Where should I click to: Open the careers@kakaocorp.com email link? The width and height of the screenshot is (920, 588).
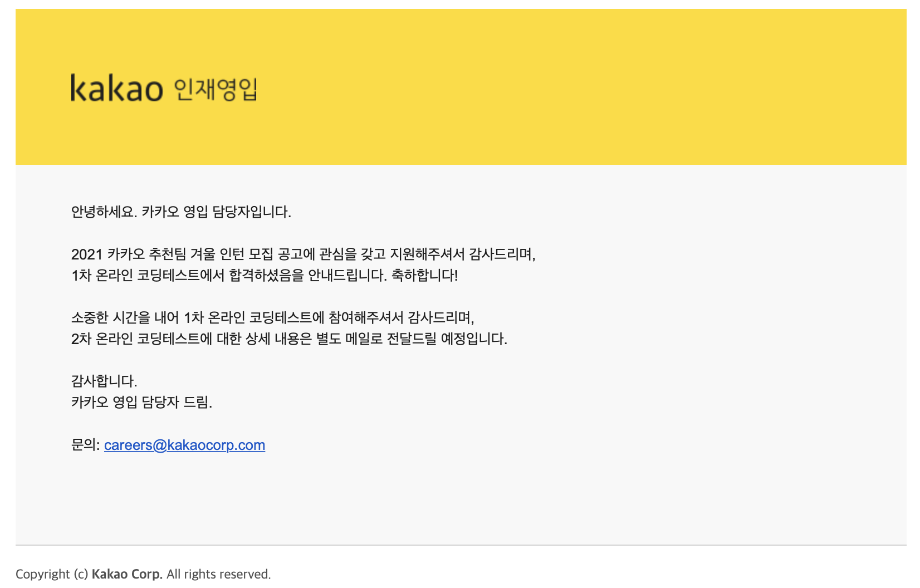(x=184, y=445)
